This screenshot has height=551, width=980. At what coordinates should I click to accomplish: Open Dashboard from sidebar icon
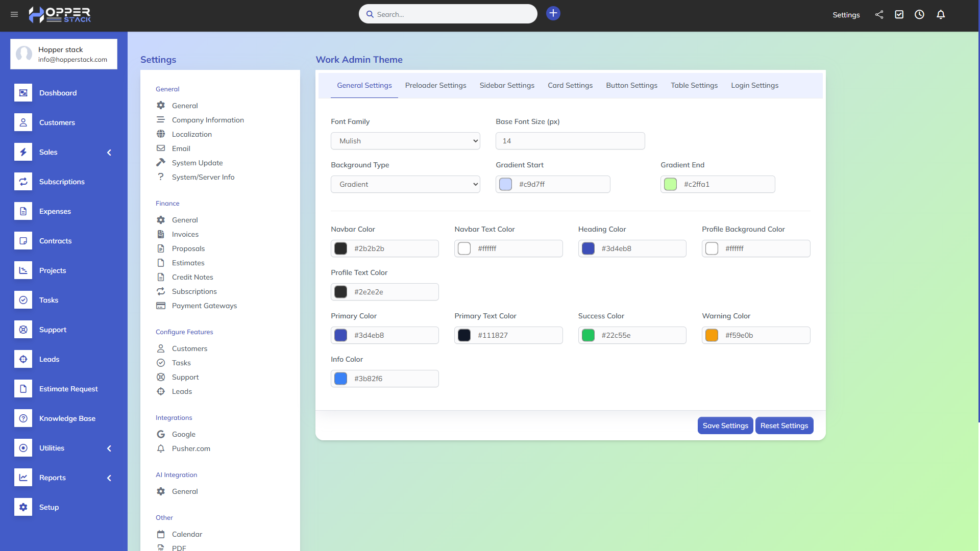click(x=23, y=93)
